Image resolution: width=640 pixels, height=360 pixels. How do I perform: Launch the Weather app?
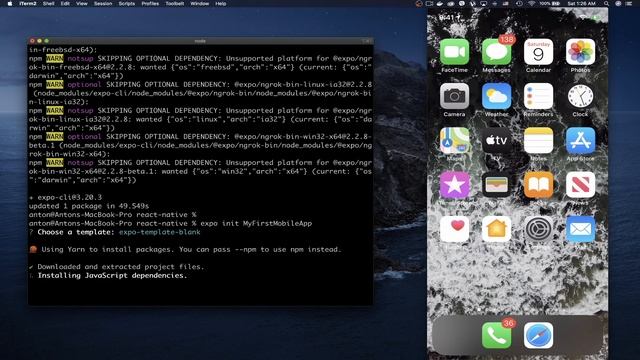pyautogui.click(x=496, y=96)
